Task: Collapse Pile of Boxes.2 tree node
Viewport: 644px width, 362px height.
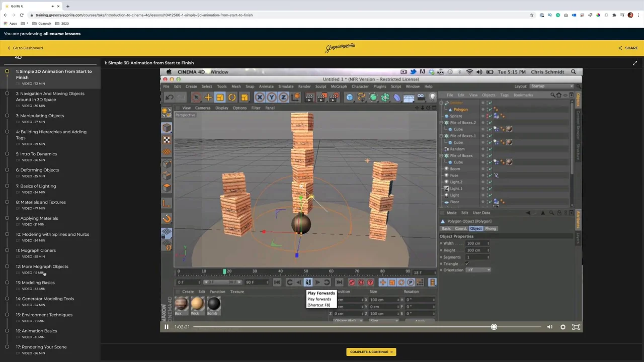Action: tap(441, 123)
